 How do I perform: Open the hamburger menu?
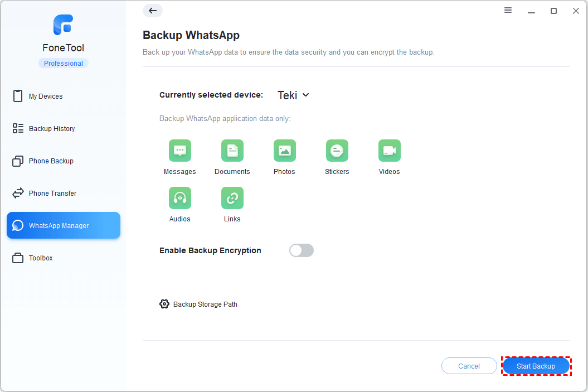tap(508, 10)
